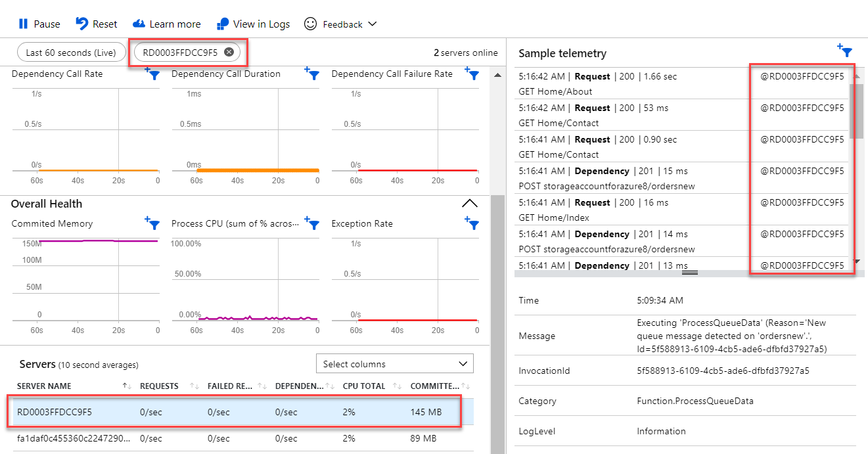Open View in Logs

coord(253,23)
